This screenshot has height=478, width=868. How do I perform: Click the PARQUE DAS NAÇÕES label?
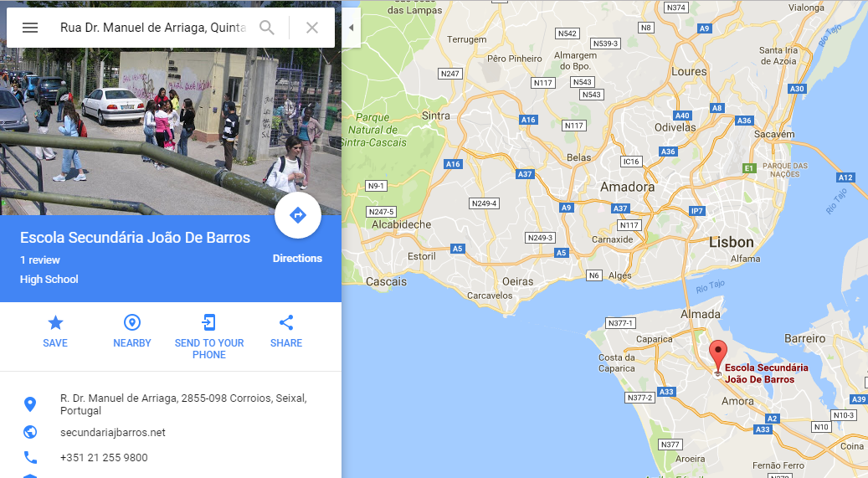785,170
